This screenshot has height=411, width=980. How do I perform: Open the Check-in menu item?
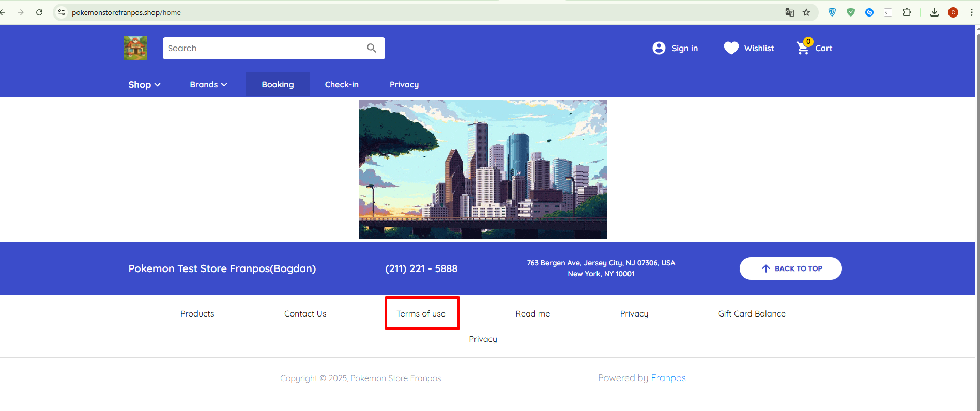(342, 84)
